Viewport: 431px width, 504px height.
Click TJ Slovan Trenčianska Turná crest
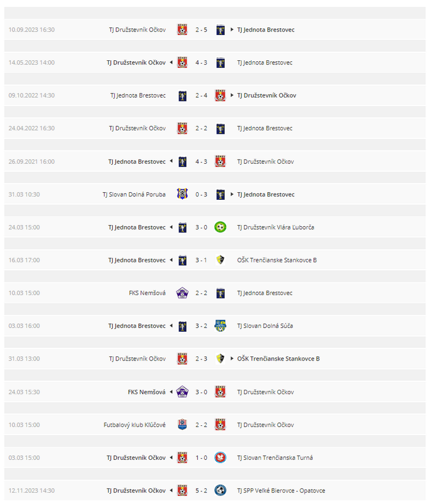click(220, 458)
